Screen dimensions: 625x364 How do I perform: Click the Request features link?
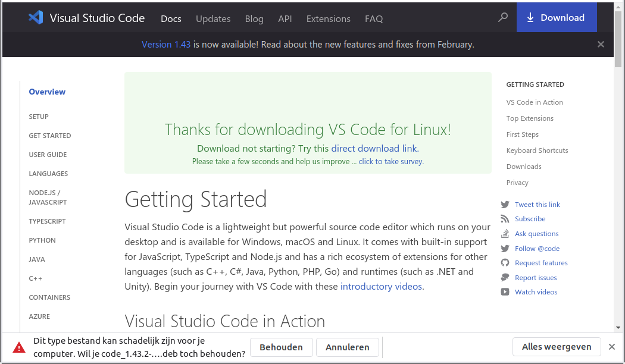(x=541, y=263)
